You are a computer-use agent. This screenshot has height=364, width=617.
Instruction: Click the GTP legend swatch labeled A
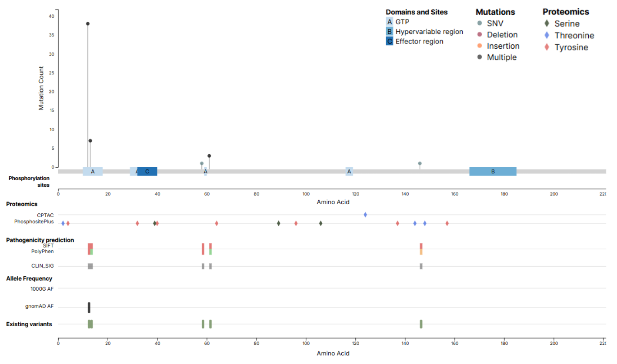(x=389, y=21)
